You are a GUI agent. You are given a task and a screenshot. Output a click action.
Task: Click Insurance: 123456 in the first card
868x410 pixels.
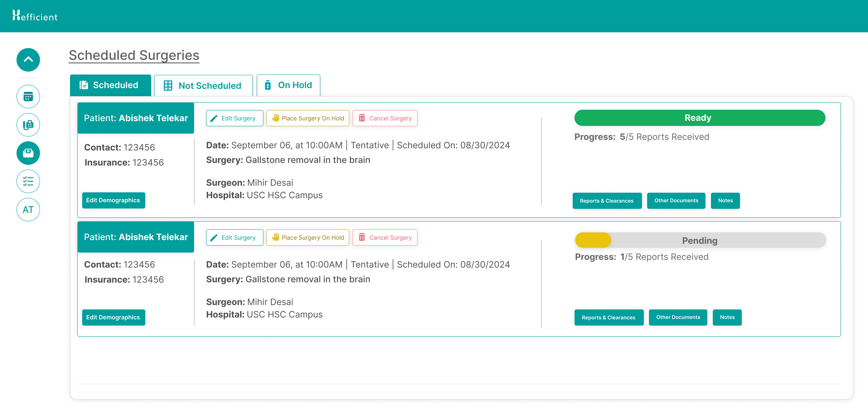pyautogui.click(x=124, y=163)
